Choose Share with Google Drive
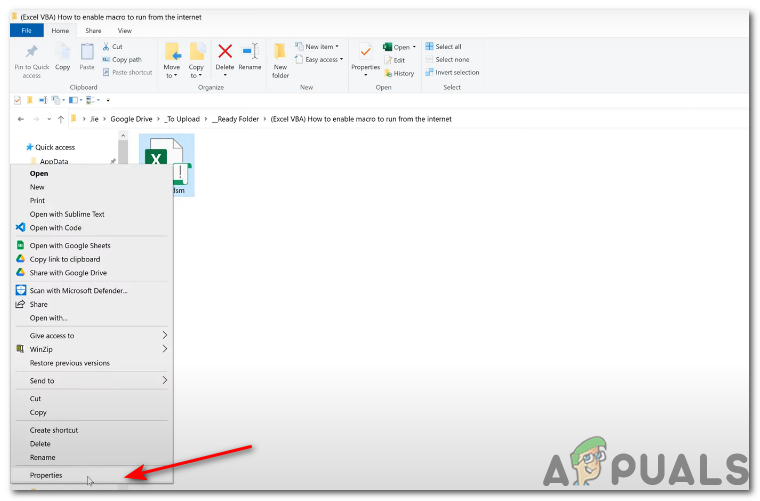Image resolution: width=760 pixels, height=501 pixels. coord(91,273)
